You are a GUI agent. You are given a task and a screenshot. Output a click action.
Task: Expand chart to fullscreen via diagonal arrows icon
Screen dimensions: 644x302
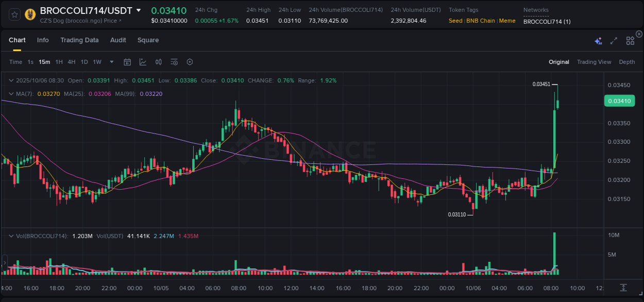[613, 40]
